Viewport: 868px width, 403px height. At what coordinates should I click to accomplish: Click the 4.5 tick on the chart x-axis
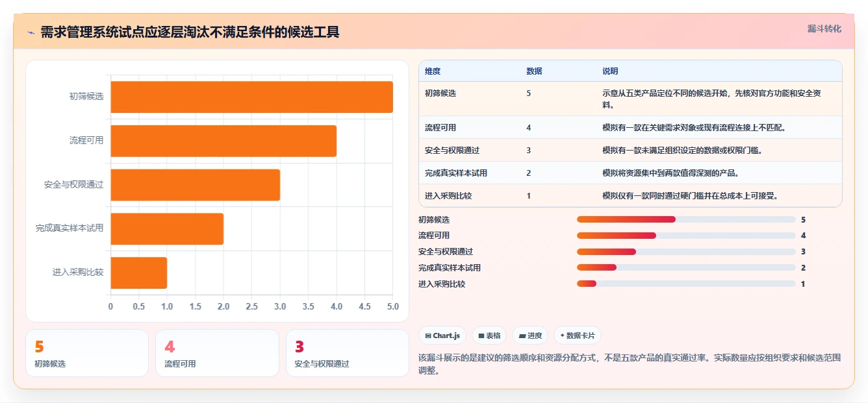pyautogui.click(x=364, y=306)
